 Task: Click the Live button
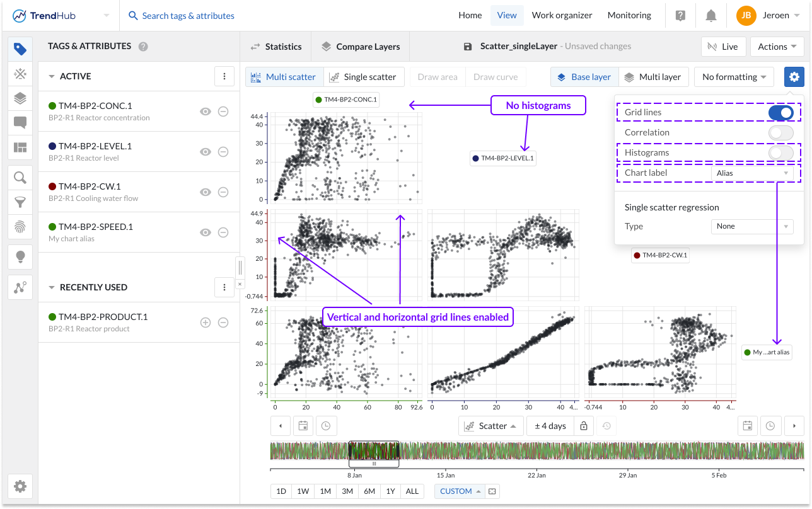pyautogui.click(x=723, y=47)
